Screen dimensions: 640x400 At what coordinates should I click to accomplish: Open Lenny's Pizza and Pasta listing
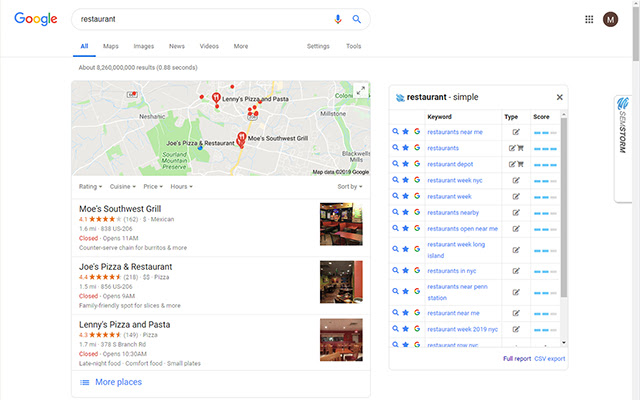coord(124,324)
